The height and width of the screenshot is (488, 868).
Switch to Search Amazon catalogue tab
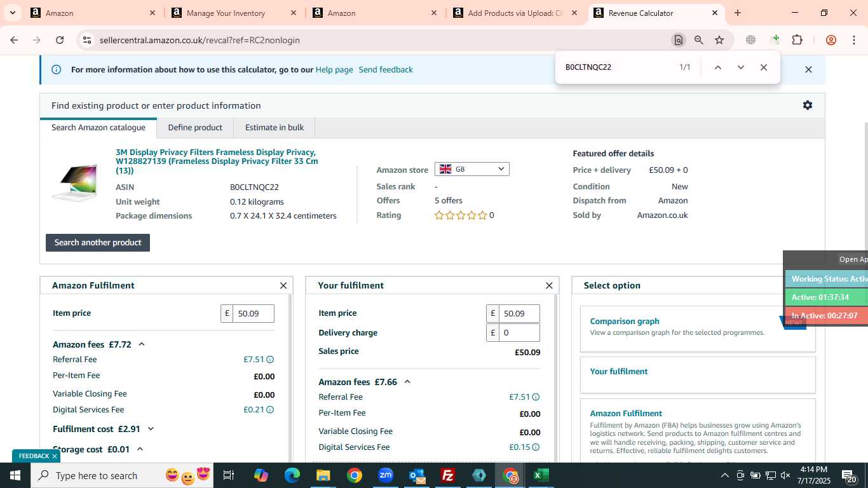98,128
